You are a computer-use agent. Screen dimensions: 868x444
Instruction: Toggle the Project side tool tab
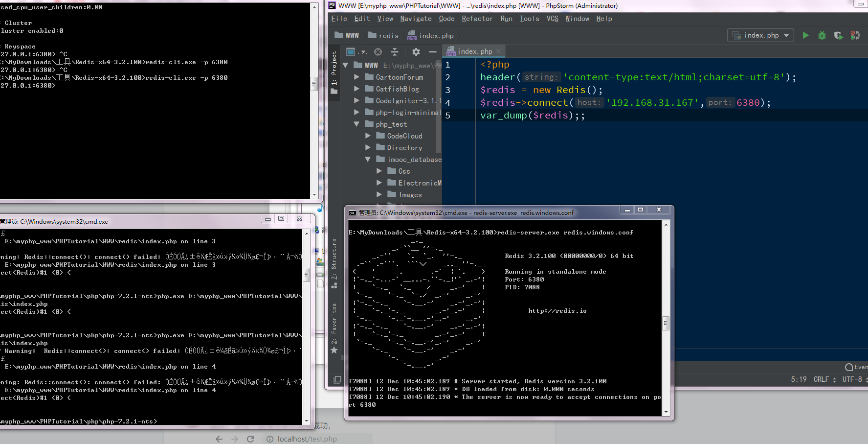334,72
